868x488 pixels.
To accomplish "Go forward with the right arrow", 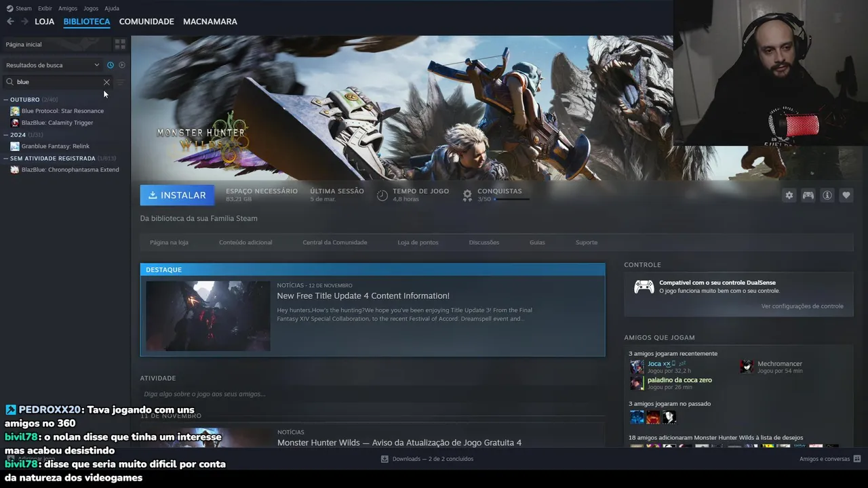I will [x=24, y=22].
